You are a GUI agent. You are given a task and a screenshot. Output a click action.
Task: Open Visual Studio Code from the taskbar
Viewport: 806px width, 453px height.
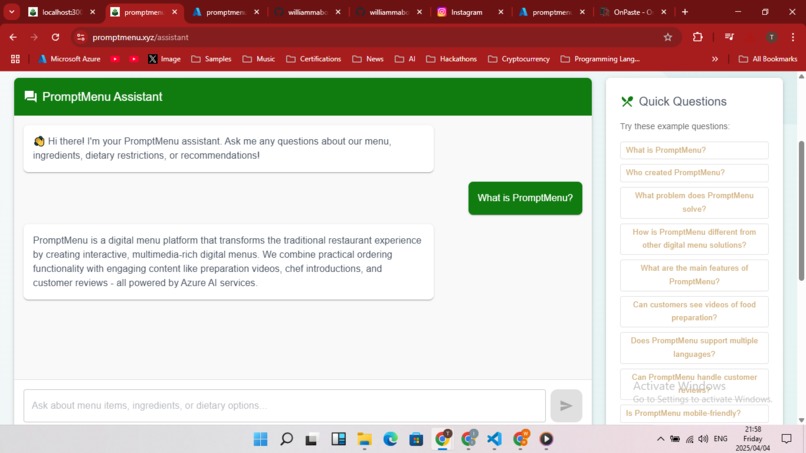[x=494, y=439]
